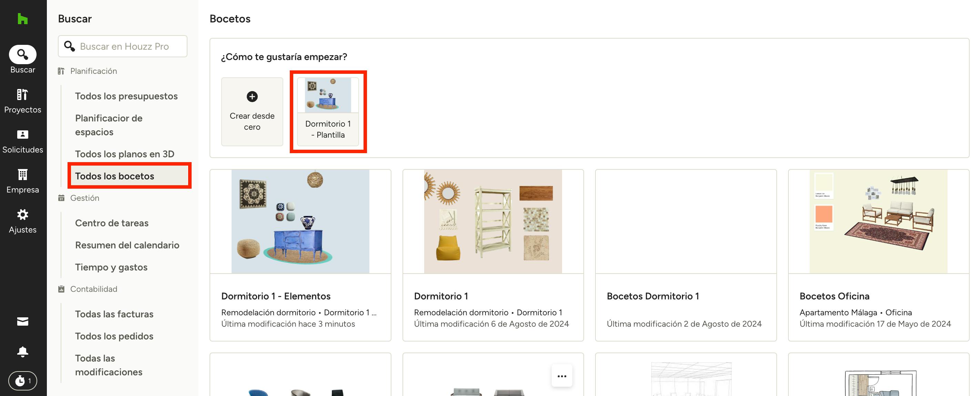Viewport: 980px width, 396px height.
Task: Open the Solicitudes sidebar icon
Action: click(22, 135)
